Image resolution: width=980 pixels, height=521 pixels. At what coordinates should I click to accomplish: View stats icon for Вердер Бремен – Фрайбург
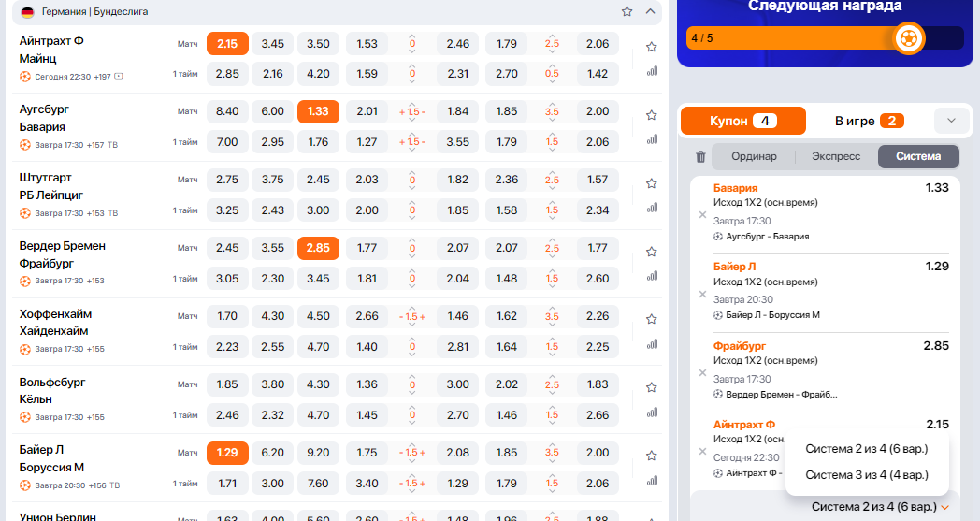pos(652,276)
